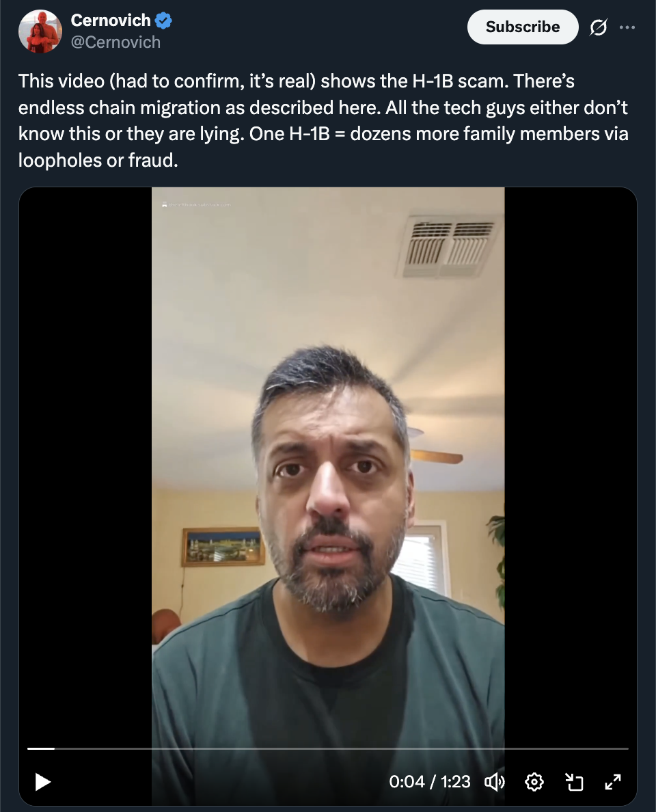Viewport: 656px width, 812px height.
Task: Click the left black letterbox area
Action: pyautogui.click(x=85, y=466)
